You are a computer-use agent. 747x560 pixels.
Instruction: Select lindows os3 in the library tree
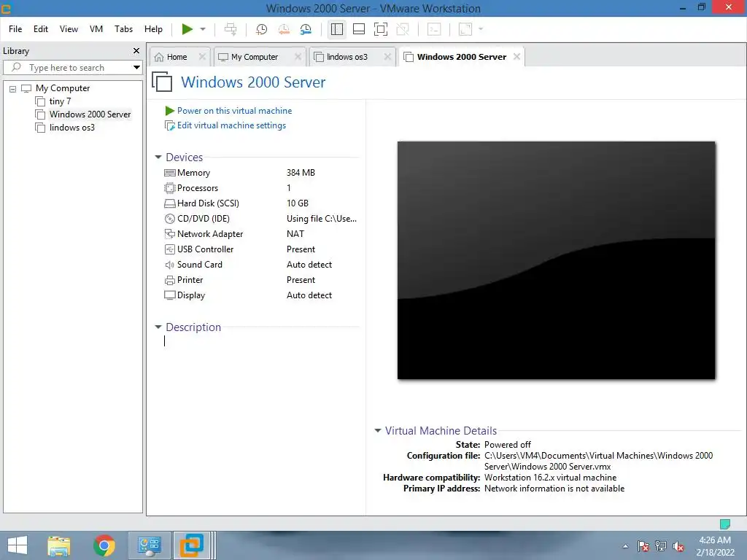click(x=72, y=128)
